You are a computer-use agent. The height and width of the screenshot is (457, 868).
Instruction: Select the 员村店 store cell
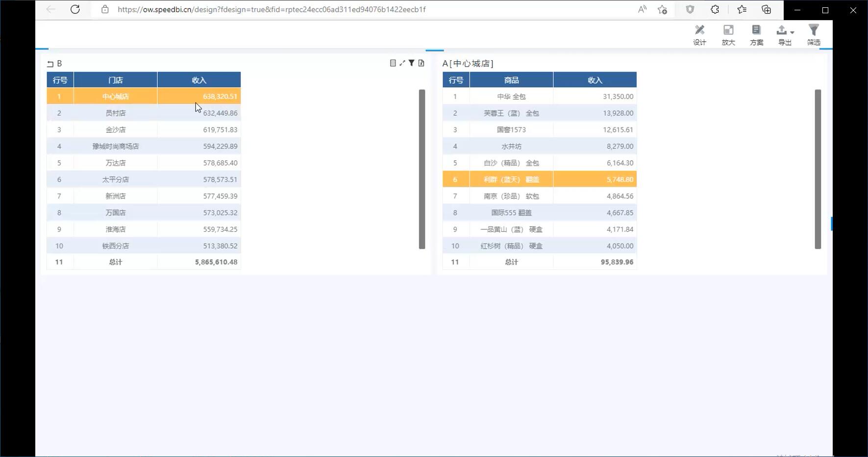(x=116, y=113)
